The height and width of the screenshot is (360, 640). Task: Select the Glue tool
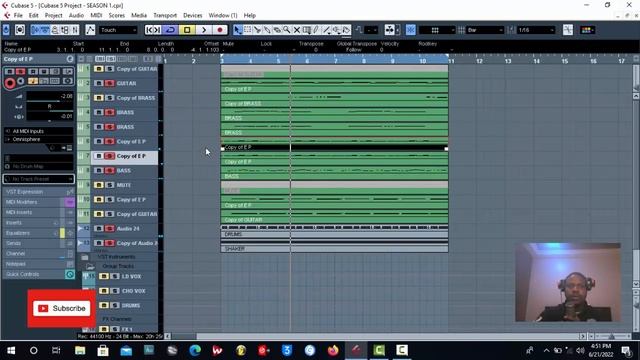point(267,30)
